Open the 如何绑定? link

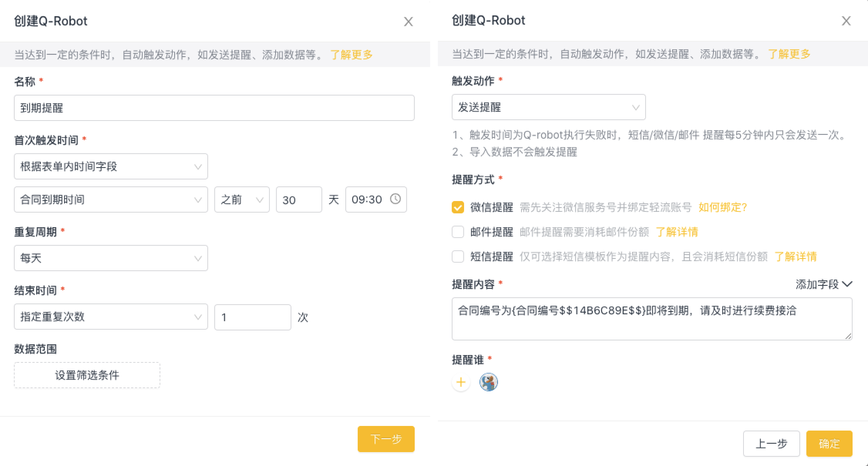(x=723, y=207)
